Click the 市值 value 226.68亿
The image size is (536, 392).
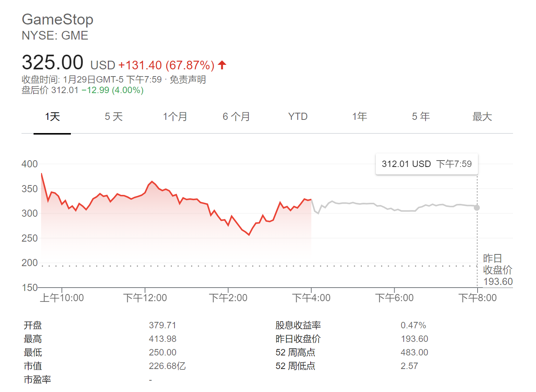(x=167, y=366)
